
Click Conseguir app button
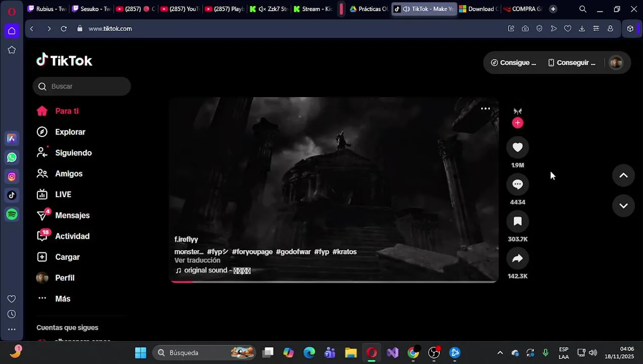(x=572, y=63)
